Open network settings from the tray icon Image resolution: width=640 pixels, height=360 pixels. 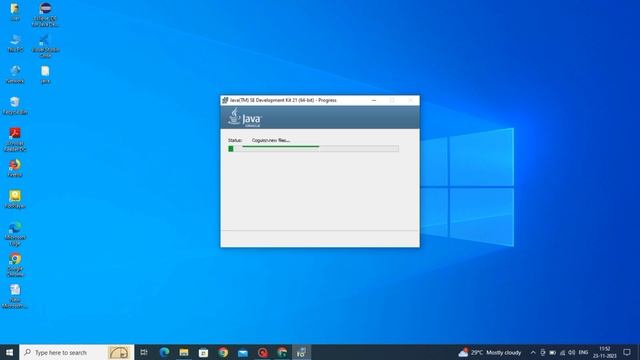pos(562,353)
